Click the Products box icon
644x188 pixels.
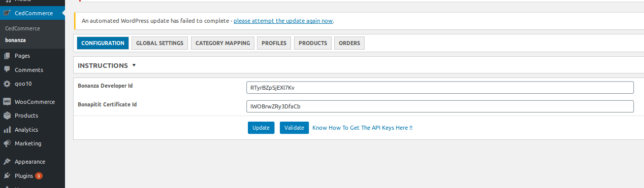7,116
